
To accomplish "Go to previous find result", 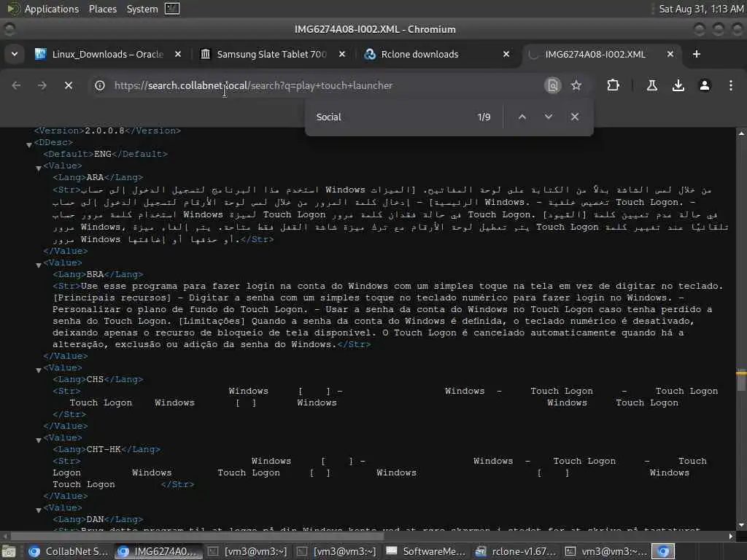I will pyautogui.click(x=522, y=117).
